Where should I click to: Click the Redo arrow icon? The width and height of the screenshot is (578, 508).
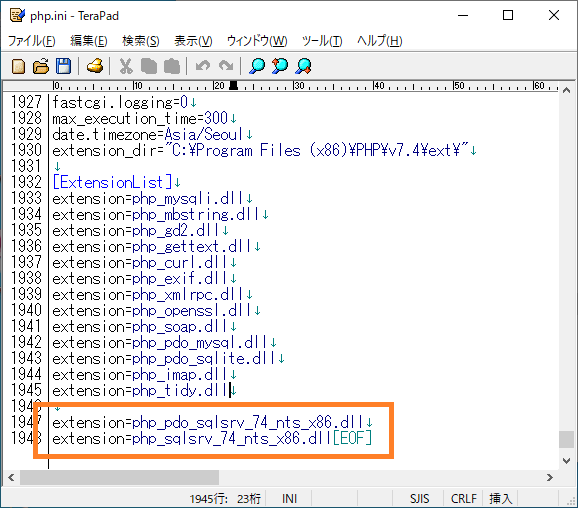pos(226,67)
